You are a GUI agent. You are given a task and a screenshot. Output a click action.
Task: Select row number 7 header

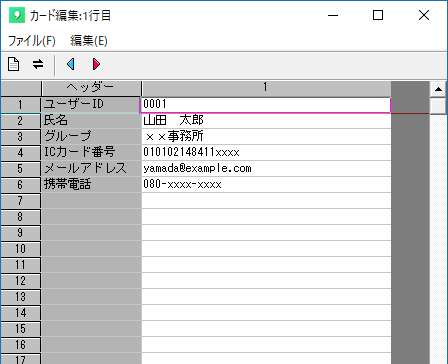coord(21,201)
